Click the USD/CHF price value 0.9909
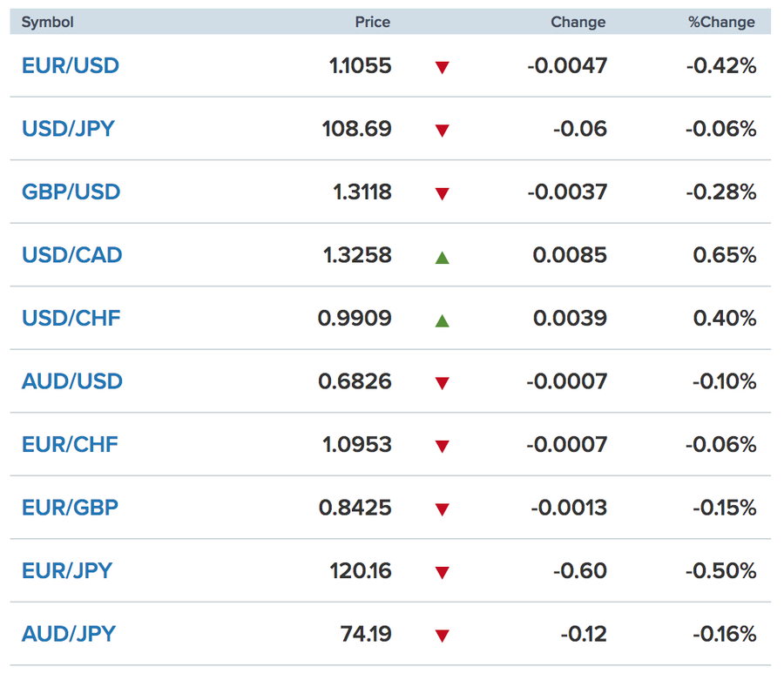 click(355, 318)
